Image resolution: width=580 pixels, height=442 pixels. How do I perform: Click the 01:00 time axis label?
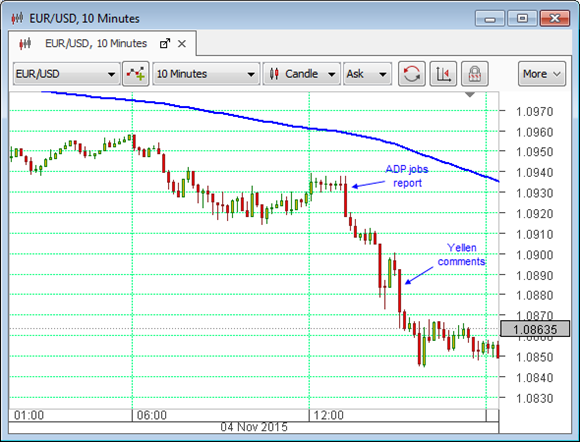click(x=29, y=415)
